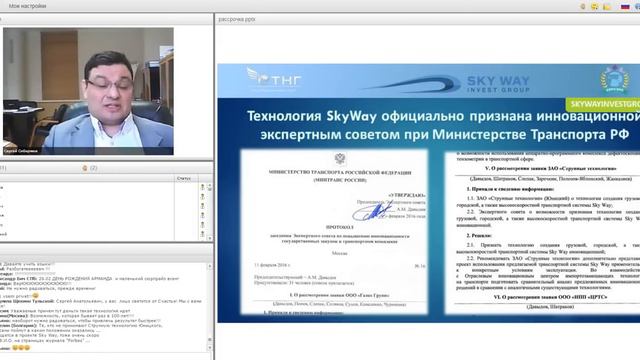Click the SKYWAYINVESTGRO green banner link
This screenshot has width=640, height=360.
click(x=603, y=104)
